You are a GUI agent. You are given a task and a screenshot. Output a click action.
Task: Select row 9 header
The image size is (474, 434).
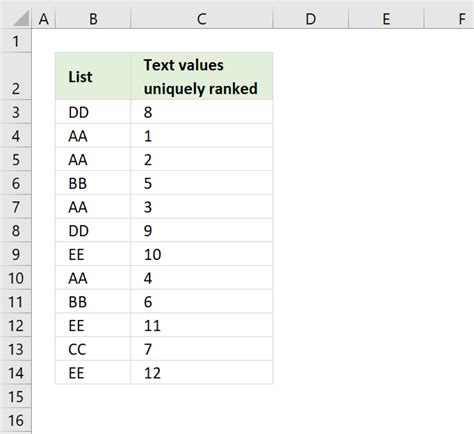pos(16,254)
